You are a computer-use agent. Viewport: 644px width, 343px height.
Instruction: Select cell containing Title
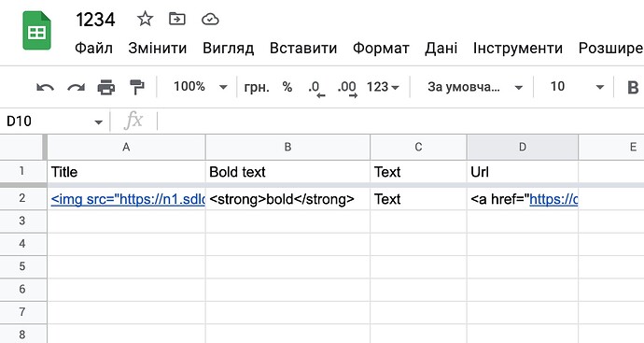(126, 172)
